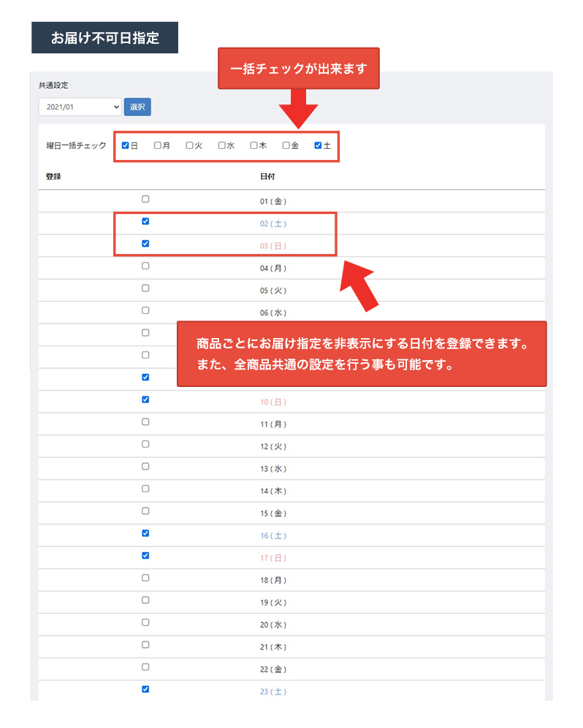The width and height of the screenshot is (583, 728).
Task: Check the box for 21 (木)
Action: coord(145,645)
